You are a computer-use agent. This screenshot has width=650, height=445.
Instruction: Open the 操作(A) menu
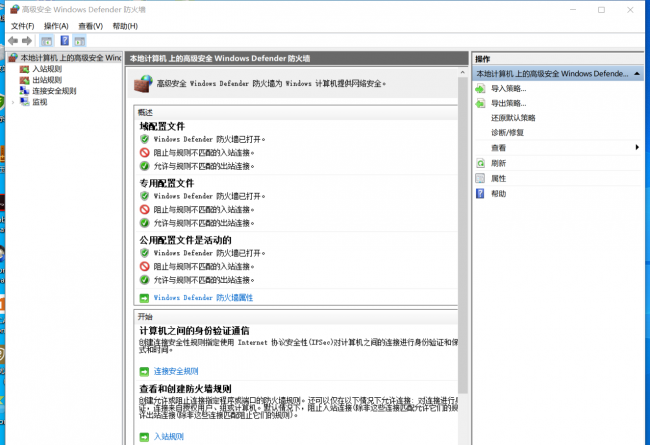[56, 26]
